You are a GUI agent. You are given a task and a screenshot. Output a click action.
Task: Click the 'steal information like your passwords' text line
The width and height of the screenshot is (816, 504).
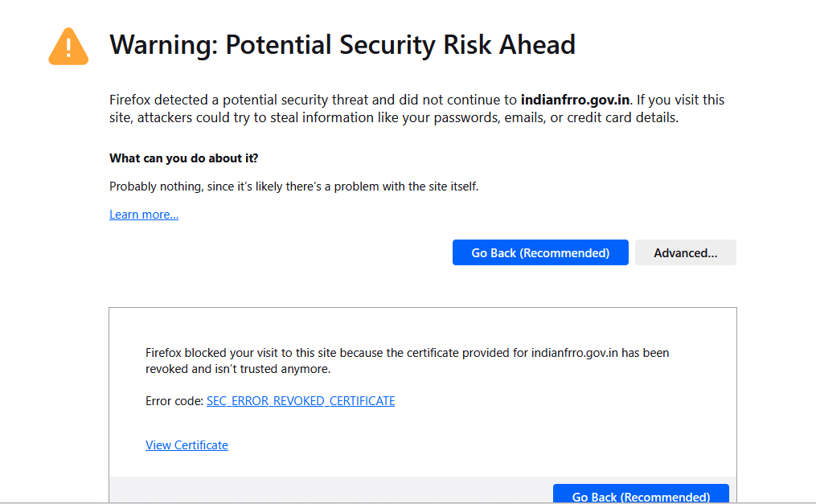click(394, 117)
